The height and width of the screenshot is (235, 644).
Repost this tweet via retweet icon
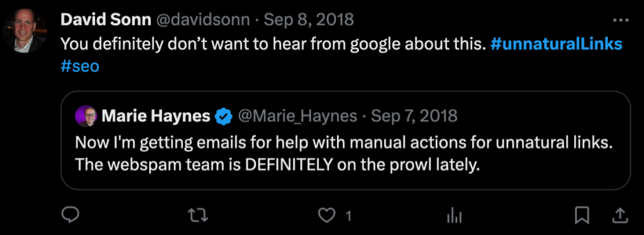pyautogui.click(x=198, y=215)
